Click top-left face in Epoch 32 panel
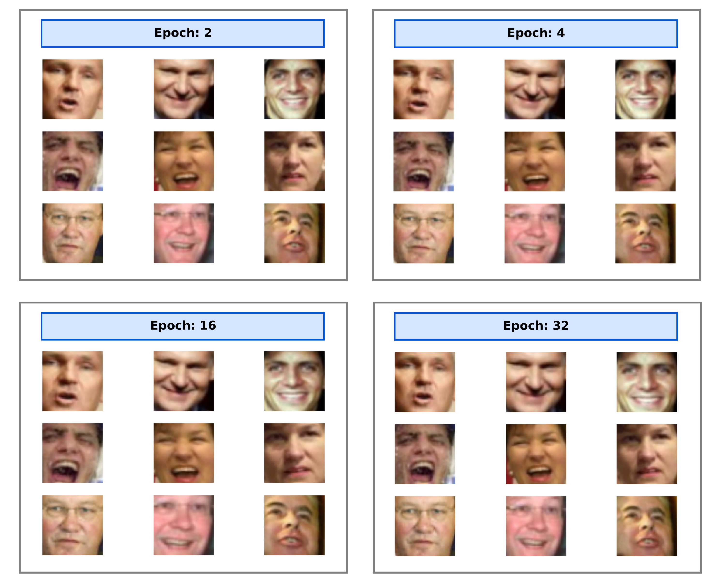 (x=424, y=382)
